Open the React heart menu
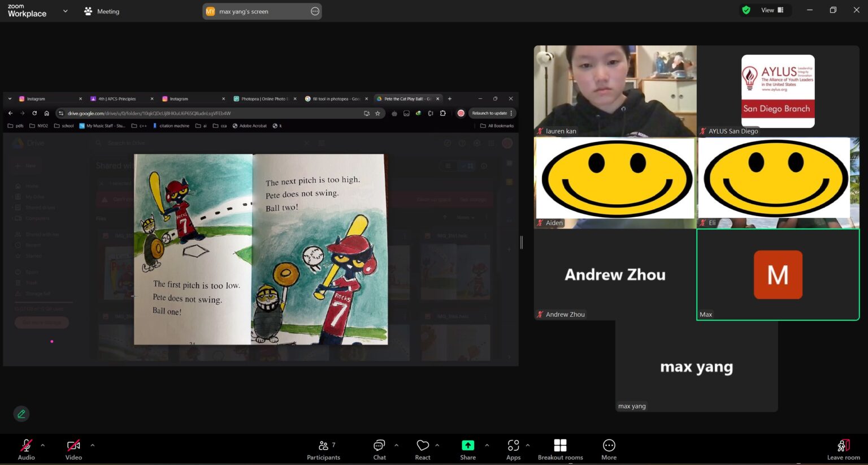The width and height of the screenshot is (868, 465). point(423,449)
